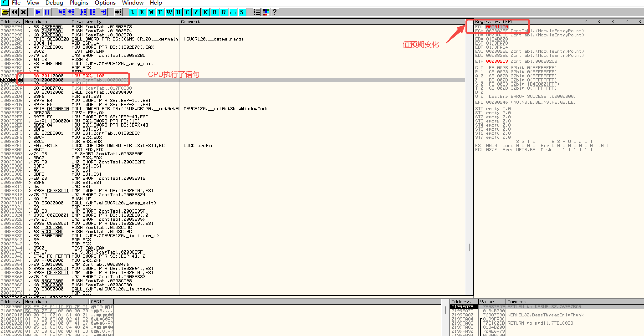This screenshot has height=336, width=644.
Task: Close the debugged program with X icon
Action: coord(23,12)
